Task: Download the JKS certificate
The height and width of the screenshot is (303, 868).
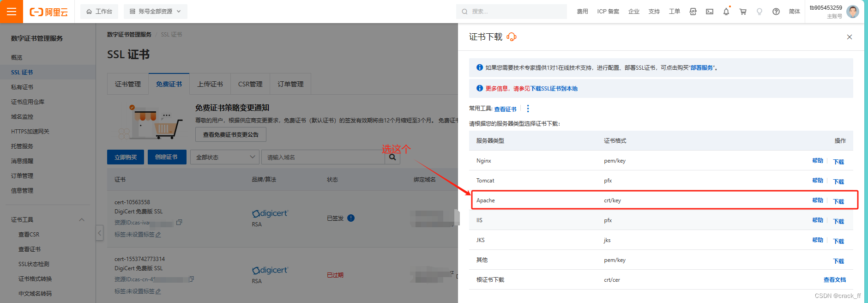Action: (838, 241)
